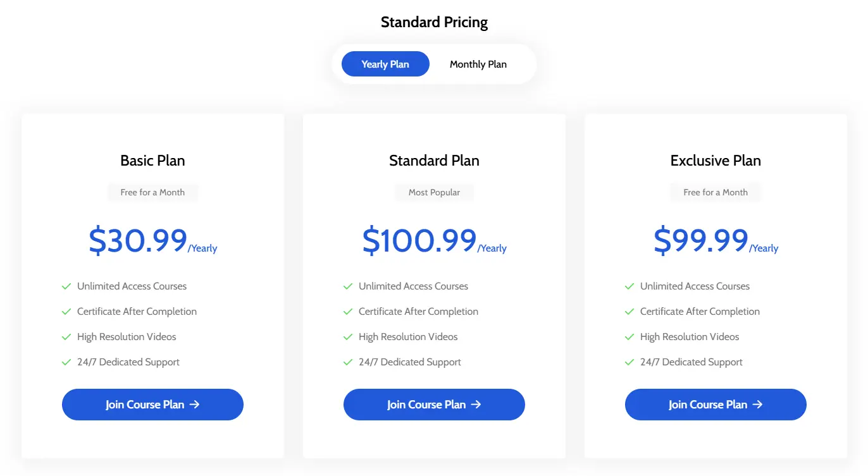This screenshot has width=868, height=476.
Task: Switch to the Yearly Plan toggle
Action: click(385, 64)
